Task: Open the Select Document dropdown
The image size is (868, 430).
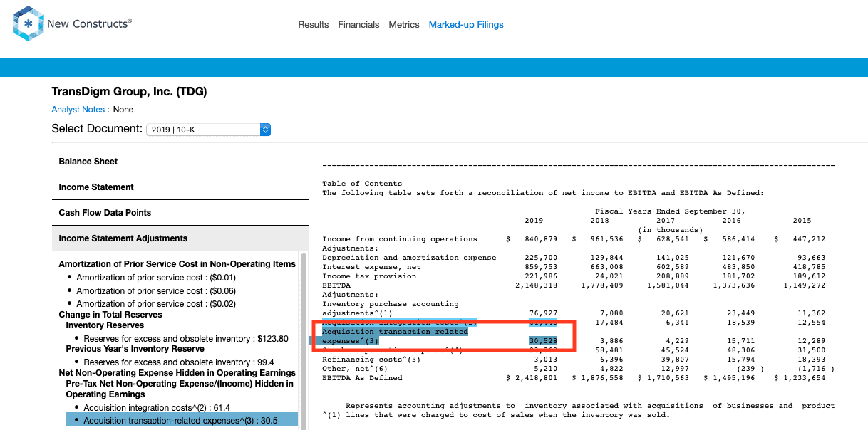Action: coord(209,130)
